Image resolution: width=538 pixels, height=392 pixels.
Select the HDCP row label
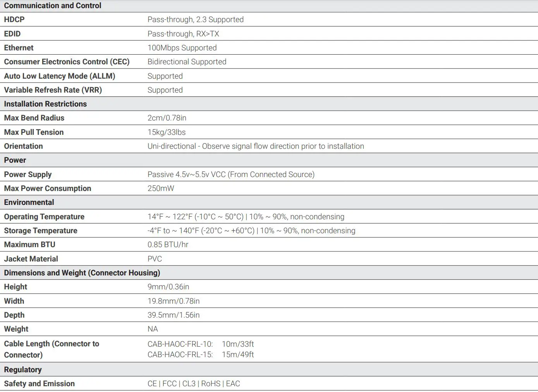[14, 19]
